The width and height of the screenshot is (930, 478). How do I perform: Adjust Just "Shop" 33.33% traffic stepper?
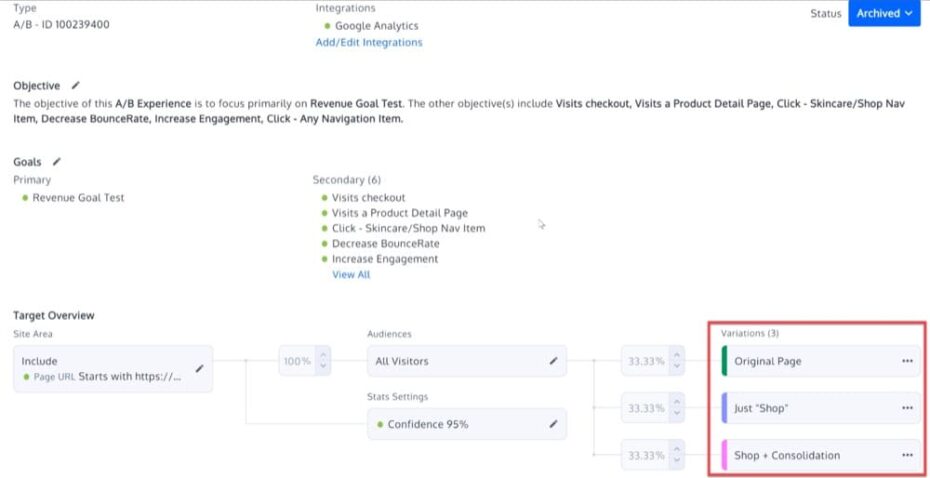678,408
